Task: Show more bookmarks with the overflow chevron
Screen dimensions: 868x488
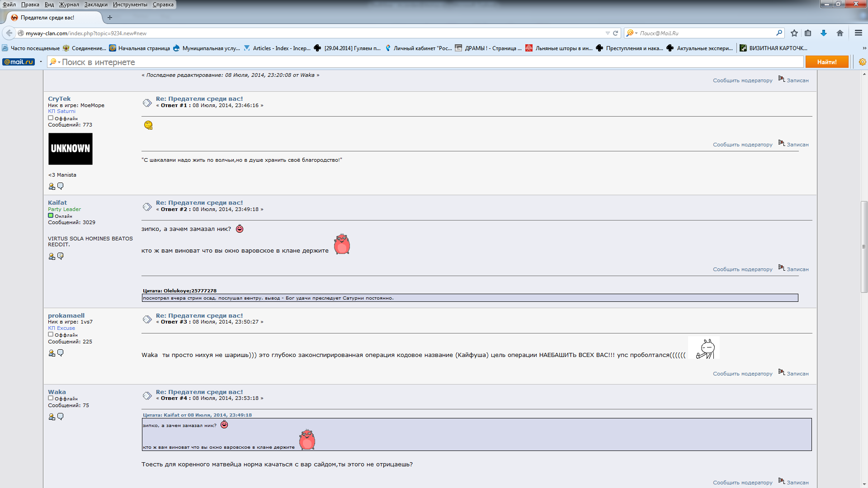Action: (x=864, y=48)
